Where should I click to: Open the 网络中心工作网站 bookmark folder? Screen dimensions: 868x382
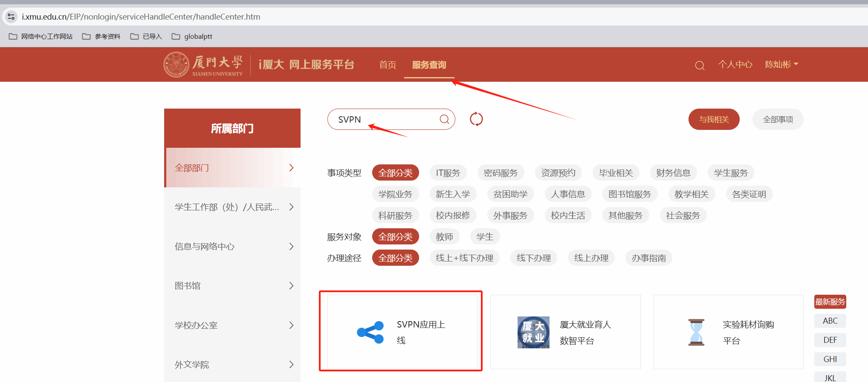(x=41, y=37)
